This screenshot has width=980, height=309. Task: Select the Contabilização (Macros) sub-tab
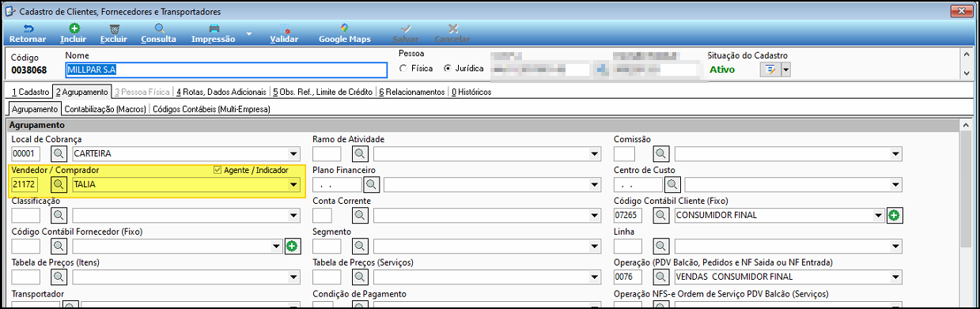pos(104,109)
